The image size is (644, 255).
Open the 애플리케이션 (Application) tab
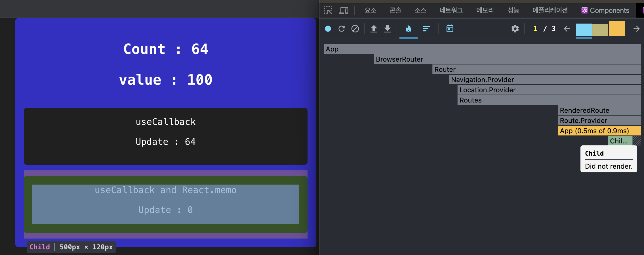(550, 11)
